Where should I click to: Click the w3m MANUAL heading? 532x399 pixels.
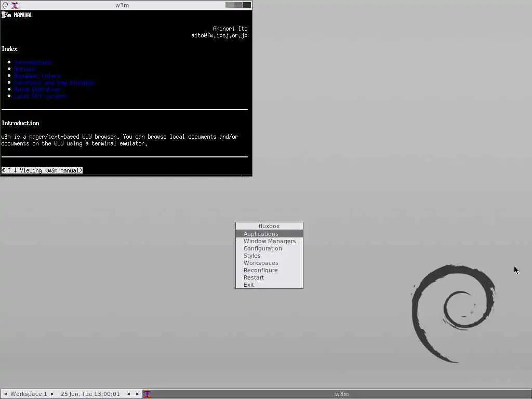(x=17, y=15)
